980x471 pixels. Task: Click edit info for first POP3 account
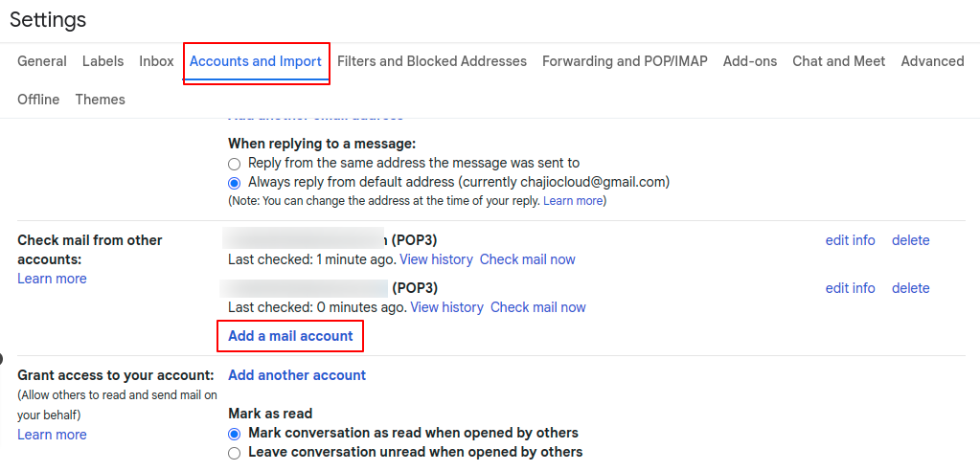point(850,240)
